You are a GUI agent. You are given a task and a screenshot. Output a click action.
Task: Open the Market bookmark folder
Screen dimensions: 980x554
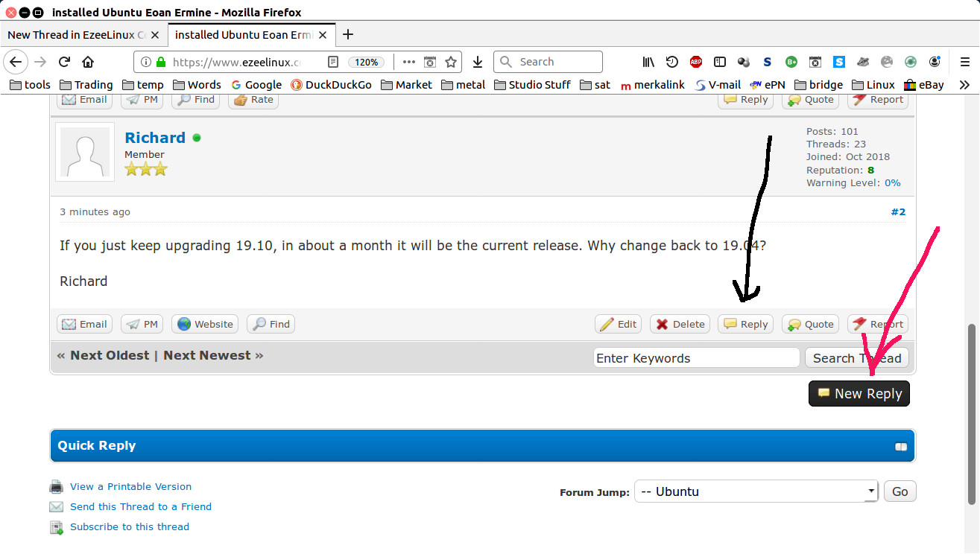coord(406,85)
